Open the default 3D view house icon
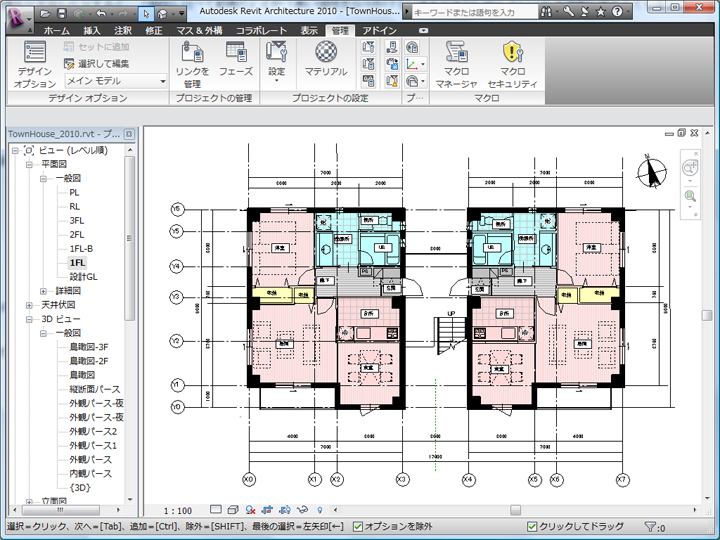This screenshot has height=540, width=720. point(162,14)
